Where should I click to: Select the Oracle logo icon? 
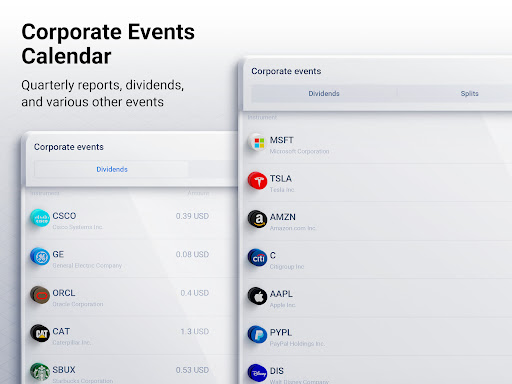40,295
